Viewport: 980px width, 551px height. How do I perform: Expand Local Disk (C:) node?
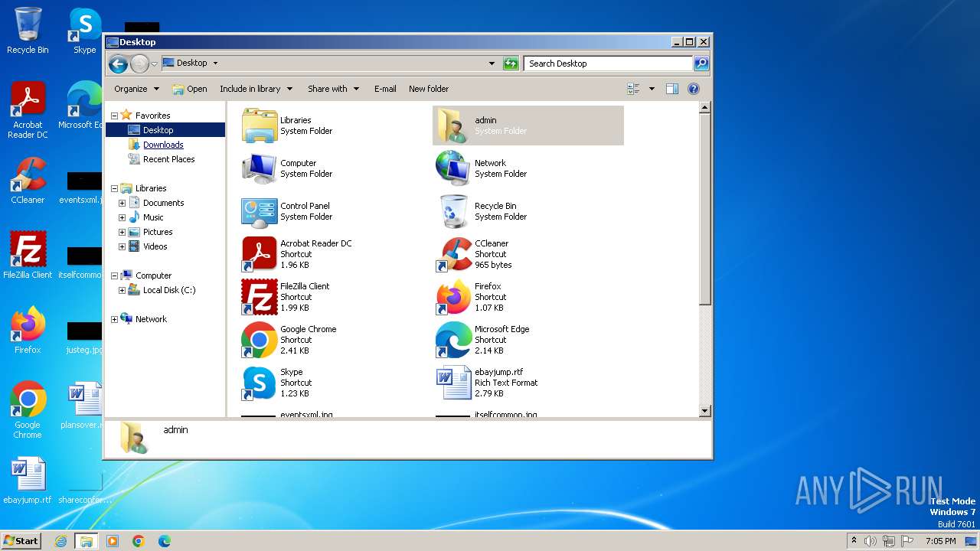point(122,290)
